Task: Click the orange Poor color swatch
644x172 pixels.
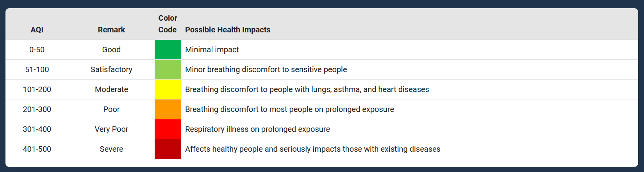Action: (168, 109)
